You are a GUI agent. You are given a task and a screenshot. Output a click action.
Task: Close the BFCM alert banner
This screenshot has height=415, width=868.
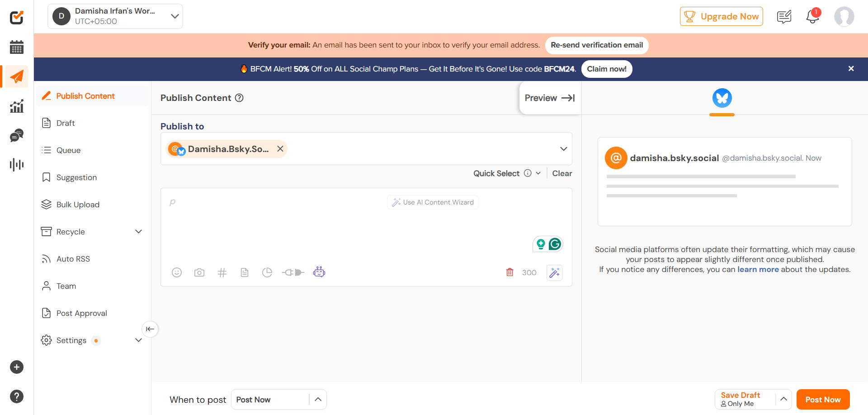click(851, 69)
